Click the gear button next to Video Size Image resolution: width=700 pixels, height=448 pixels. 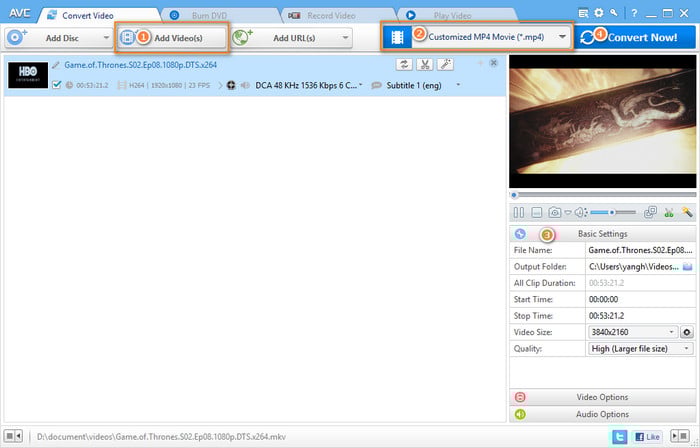pos(687,332)
